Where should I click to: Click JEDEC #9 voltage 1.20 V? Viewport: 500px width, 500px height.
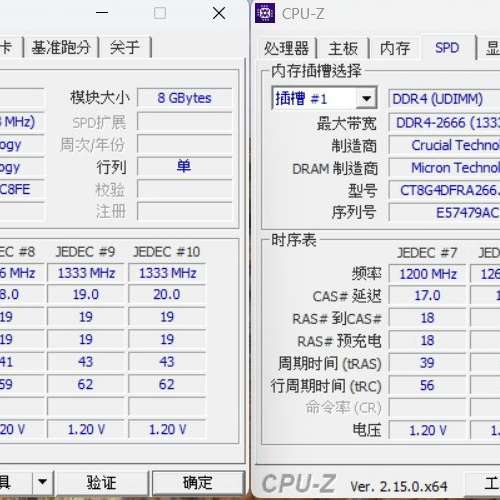(86, 429)
